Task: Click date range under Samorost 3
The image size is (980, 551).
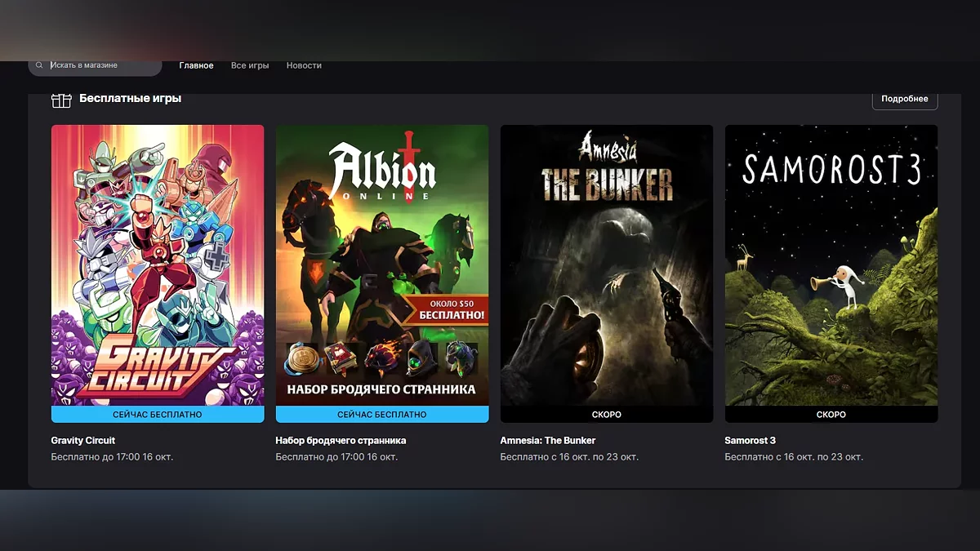Action: click(x=794, y=457)
